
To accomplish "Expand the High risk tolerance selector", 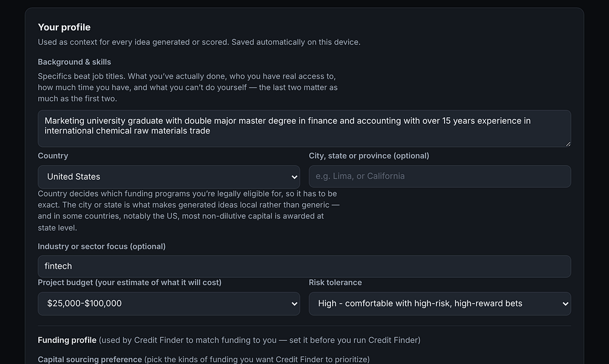I will coord(440,303).
